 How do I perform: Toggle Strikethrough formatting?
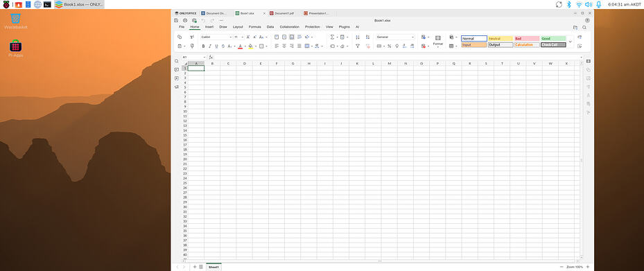(x=223, y=46)
